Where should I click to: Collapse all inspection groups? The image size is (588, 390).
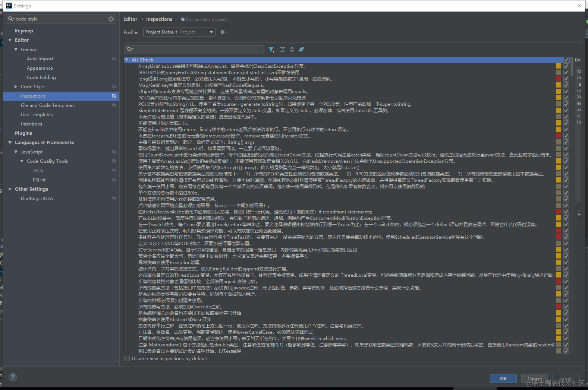click(292, 50)
